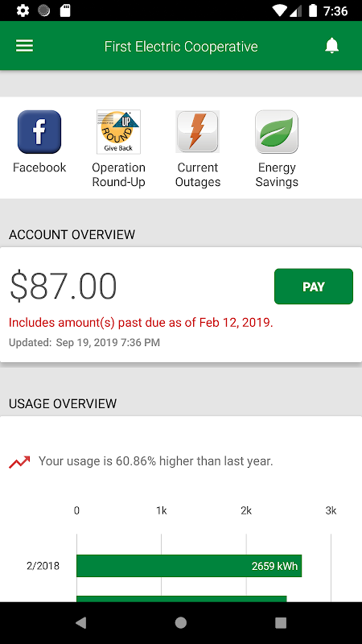The height and width of the screenshot is (644, 362).
Task: Tap the Android back navigation button
Action: point(81,623)
